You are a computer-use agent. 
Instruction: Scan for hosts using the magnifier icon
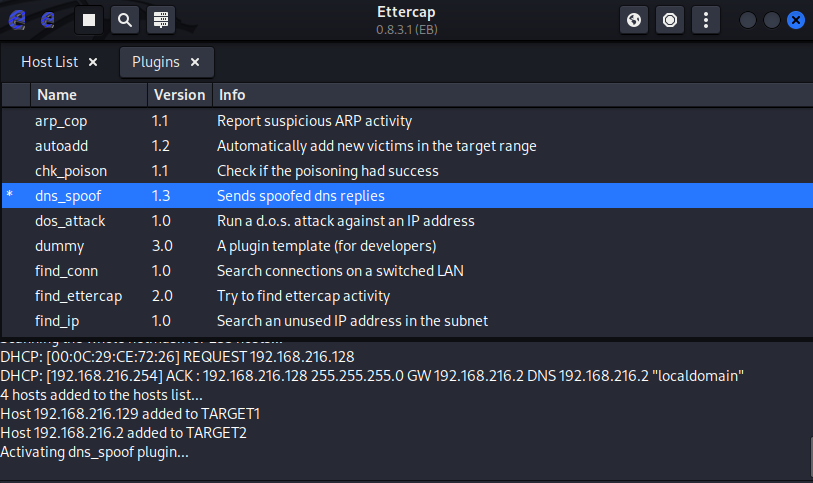tap(124, 19)
